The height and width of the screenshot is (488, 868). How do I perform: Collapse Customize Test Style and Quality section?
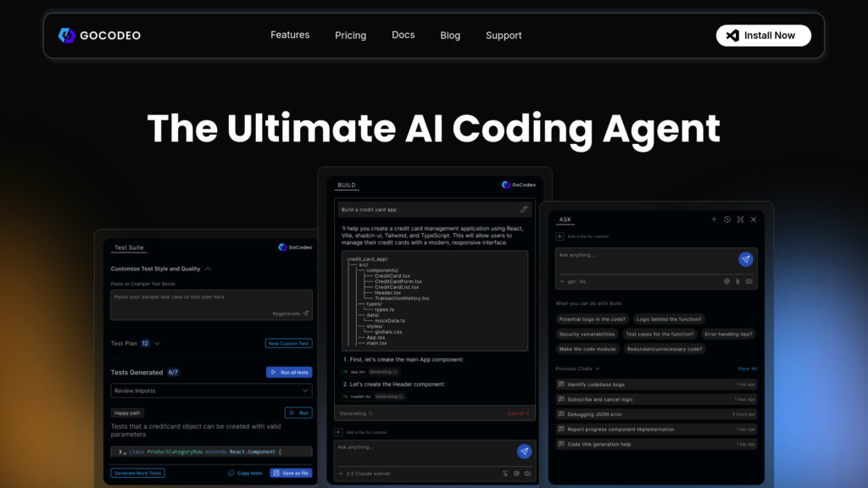click(209, 269)
